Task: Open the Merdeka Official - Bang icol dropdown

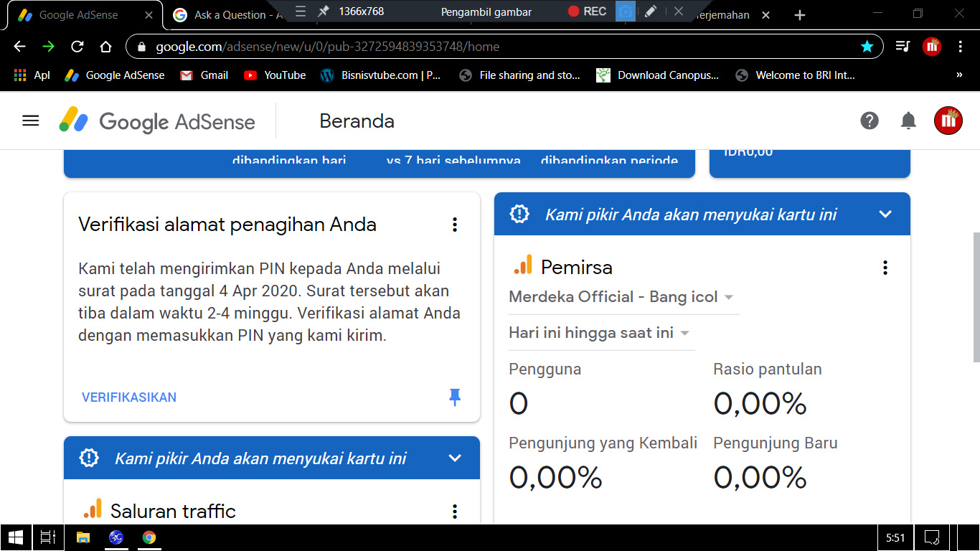Action: pyautogui.click(x=623, y=297)
